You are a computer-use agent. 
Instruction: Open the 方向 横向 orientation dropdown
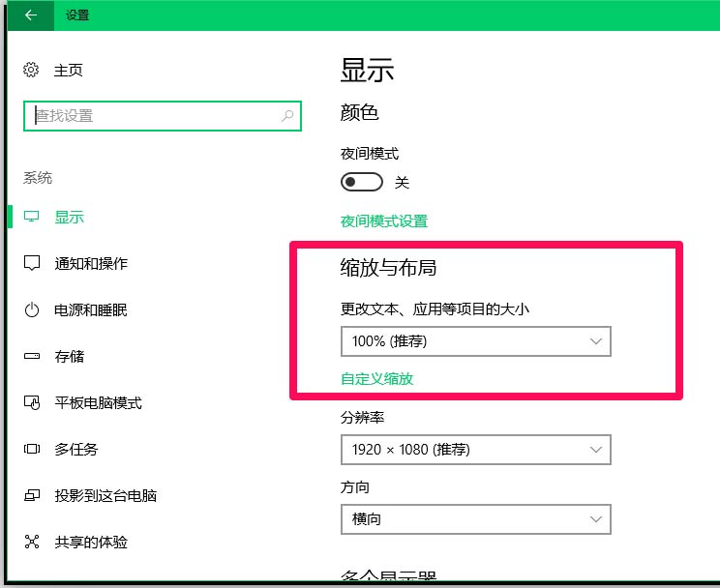(475, 519)
